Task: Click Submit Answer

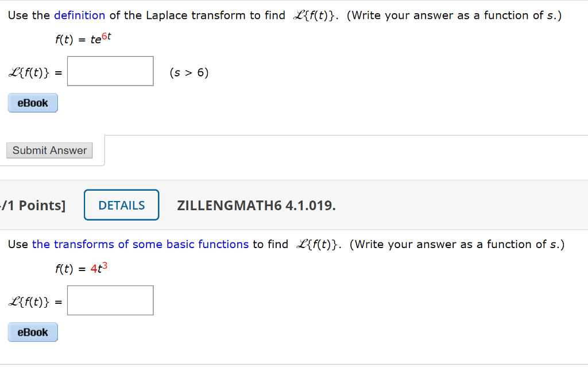Action: point(49,150)
